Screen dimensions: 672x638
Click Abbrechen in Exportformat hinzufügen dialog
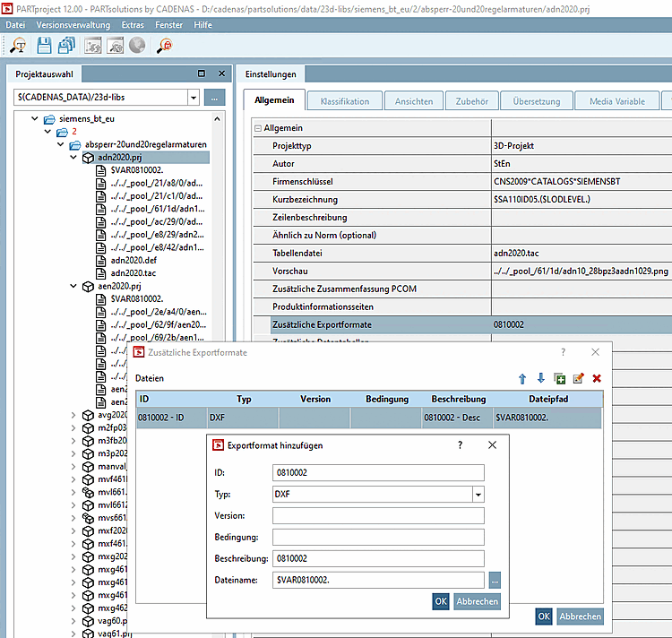coord(477,601)
